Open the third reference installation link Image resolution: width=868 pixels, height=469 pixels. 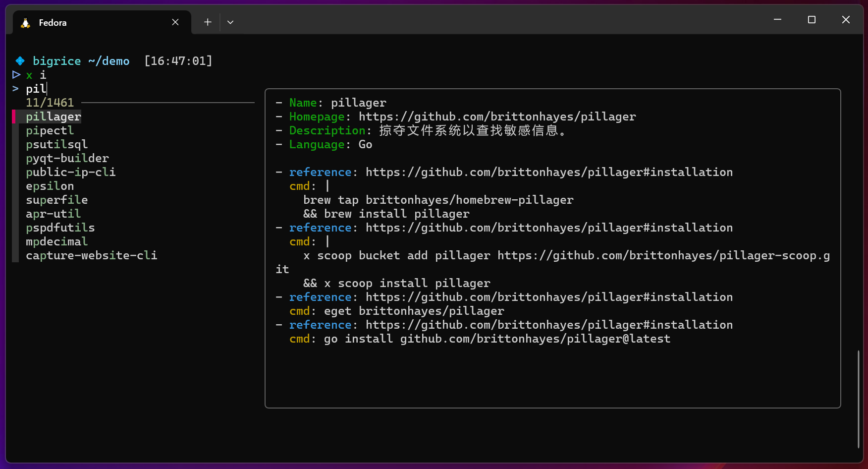pos(549,297)
